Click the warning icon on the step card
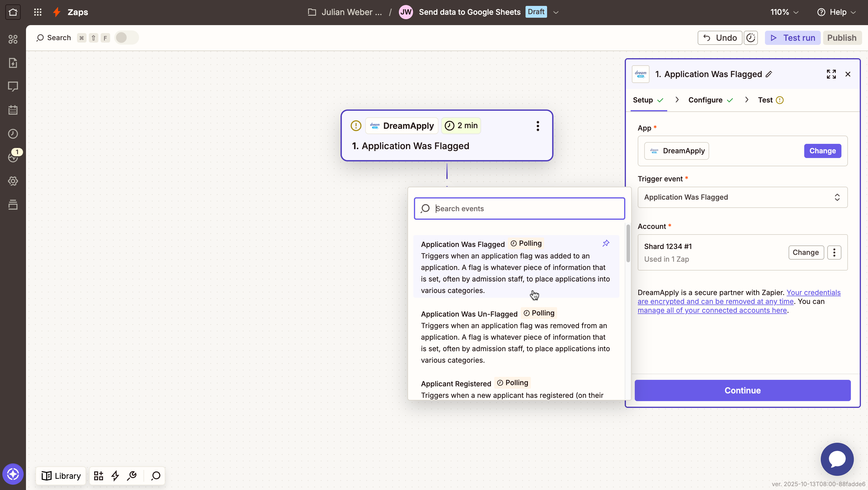Screen dimensions: 868x490 [356, 126]
